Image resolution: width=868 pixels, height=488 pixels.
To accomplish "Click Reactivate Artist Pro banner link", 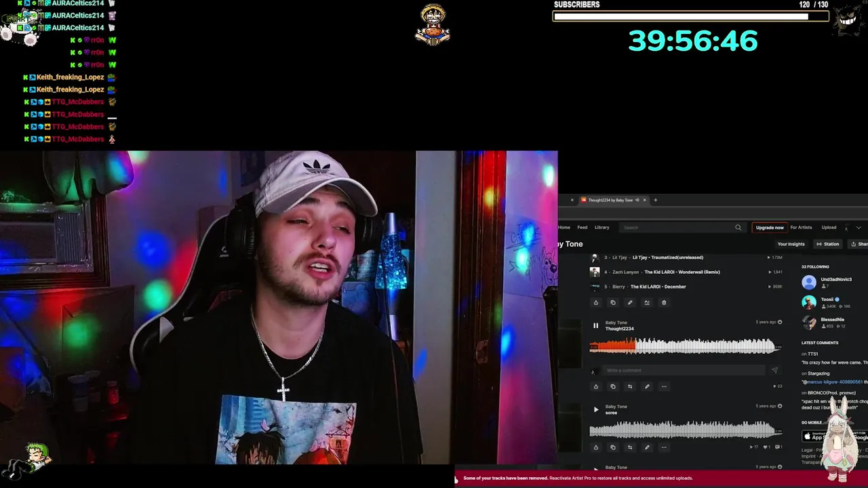I will [620, 478].
